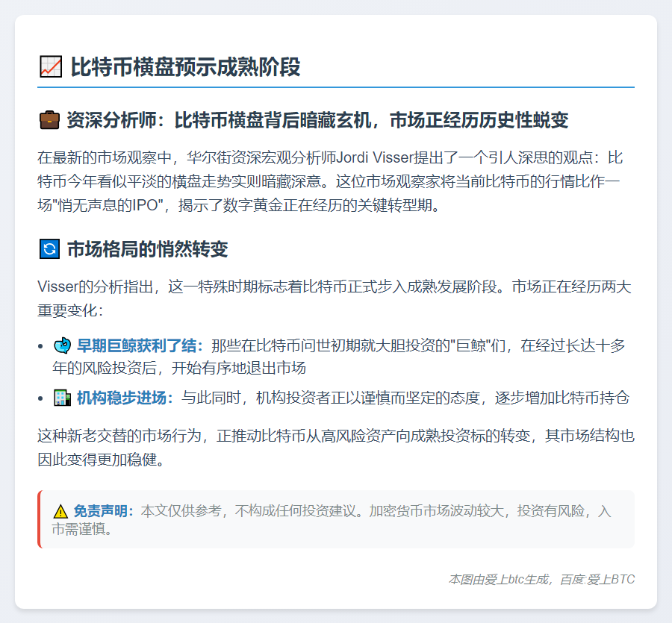
Task: Click the text 重要变化：
Action: pos(71,310)
